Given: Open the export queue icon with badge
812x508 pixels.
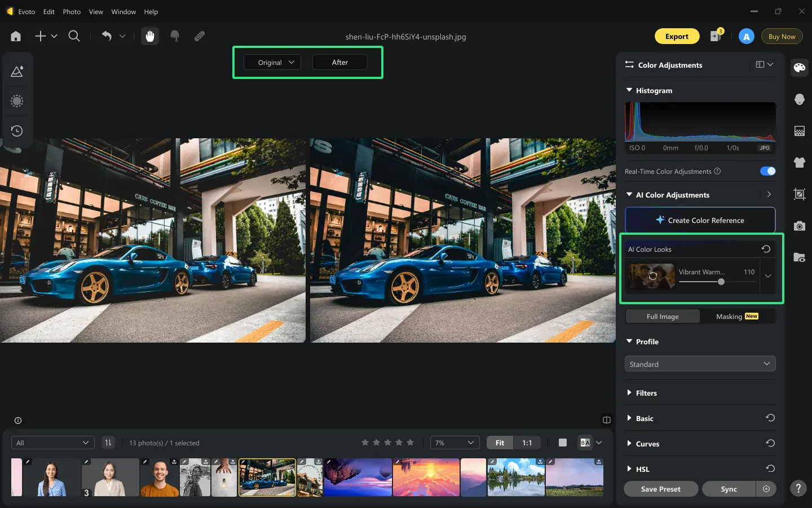Looking at the screenshot, I should 716,36.
